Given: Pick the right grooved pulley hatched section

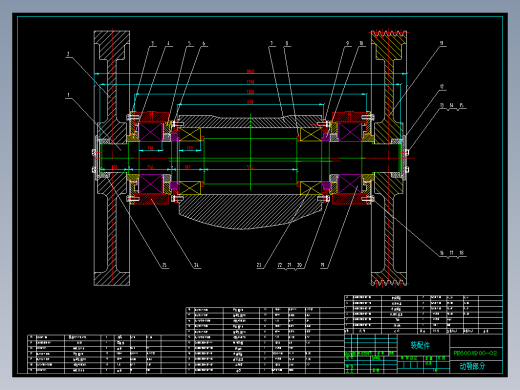Looking at the screenshot, I should (389, 158).
